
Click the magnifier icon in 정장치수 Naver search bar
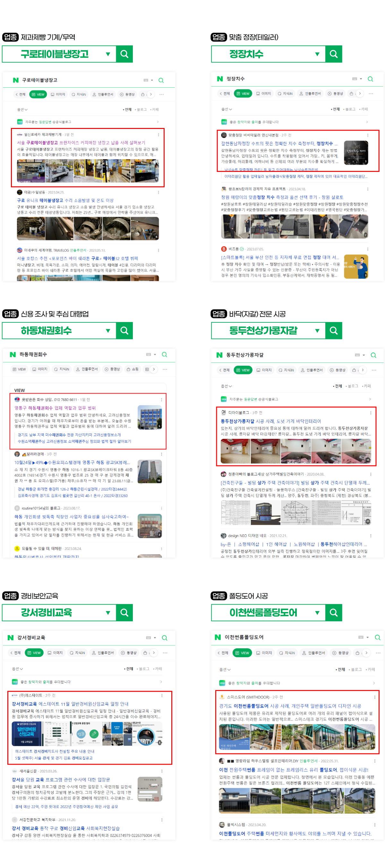[x=371, y=79]
